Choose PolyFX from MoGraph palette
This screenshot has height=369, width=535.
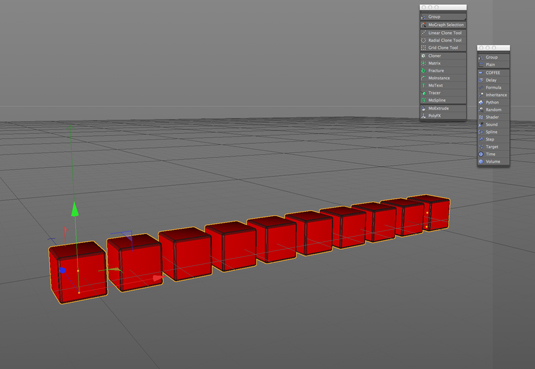coord(443,116)
